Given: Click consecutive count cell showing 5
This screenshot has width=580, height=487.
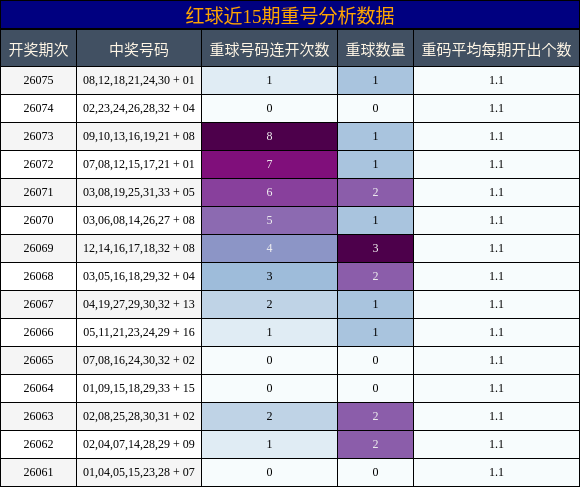Looking at the screenshot, I should click(x=269, y=220).
